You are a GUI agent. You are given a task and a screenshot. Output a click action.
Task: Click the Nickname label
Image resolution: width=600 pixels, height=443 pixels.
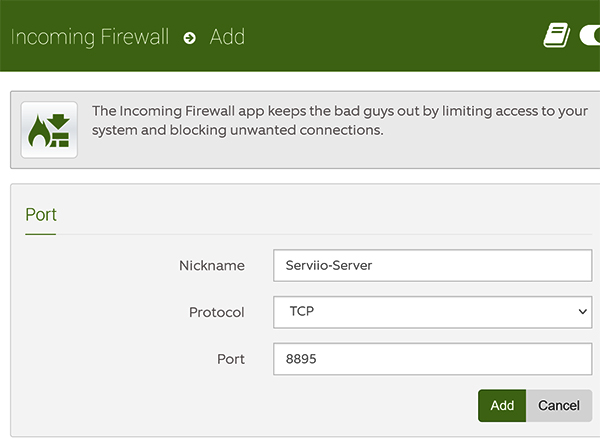click(x=212, y=265)
